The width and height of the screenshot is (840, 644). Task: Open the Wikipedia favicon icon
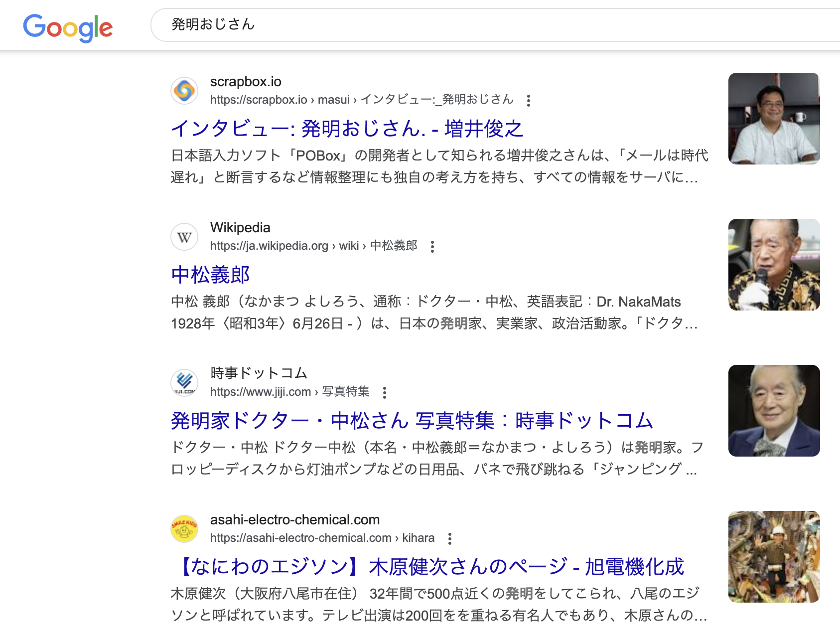[184, 237]
